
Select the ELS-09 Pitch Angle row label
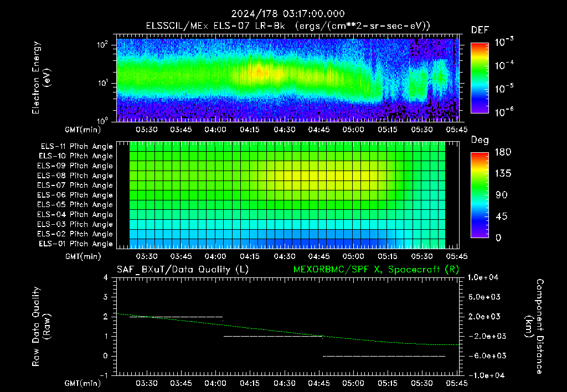pos(75,166)
